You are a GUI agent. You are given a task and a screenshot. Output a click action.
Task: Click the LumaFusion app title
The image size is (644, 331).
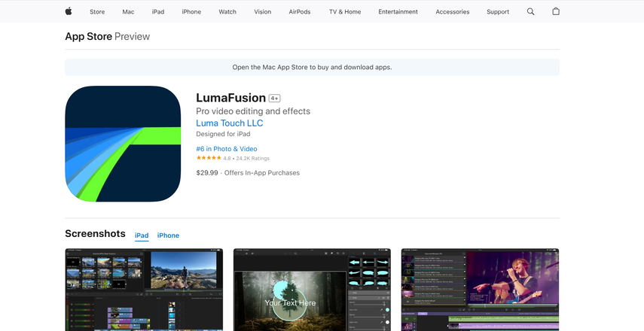point(230,98)
